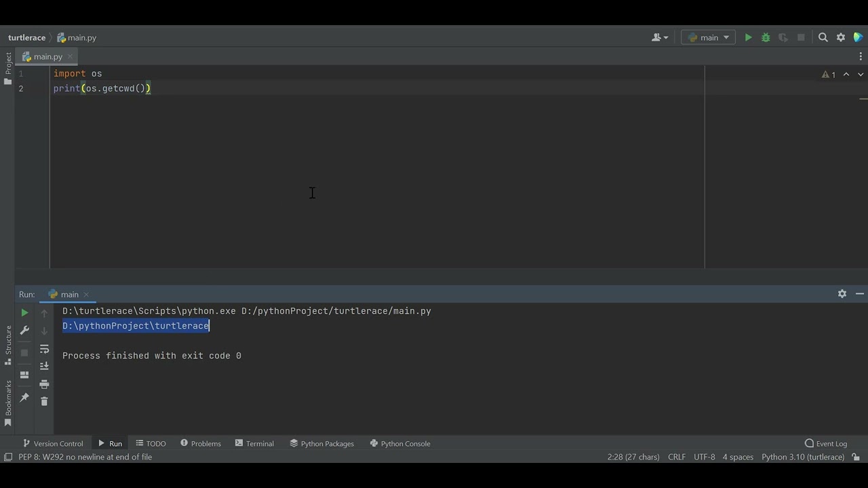Click the highlighted D:\pythonProject\turtlerace output
This screenshot has width=868, height=488.
point(136,326)
